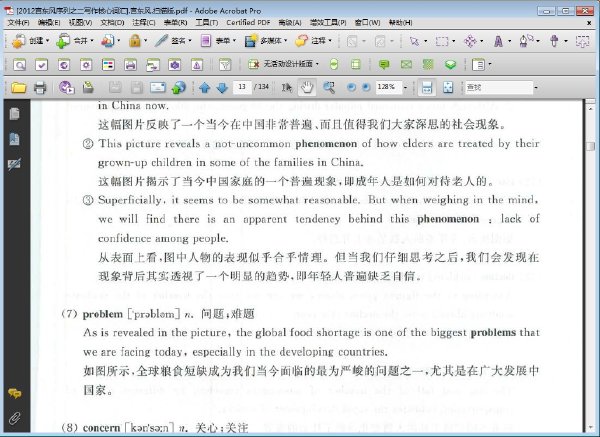Click the checkmark preflight icon
Screen dimensions: 600x437
[41, 65]
